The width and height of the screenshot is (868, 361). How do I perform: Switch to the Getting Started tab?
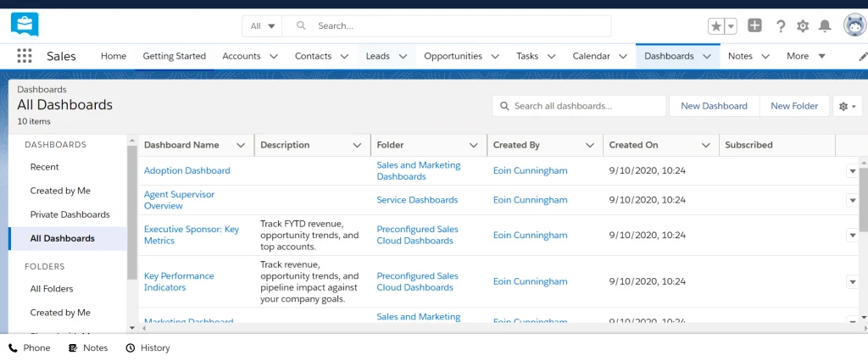(x=175, y=56)
